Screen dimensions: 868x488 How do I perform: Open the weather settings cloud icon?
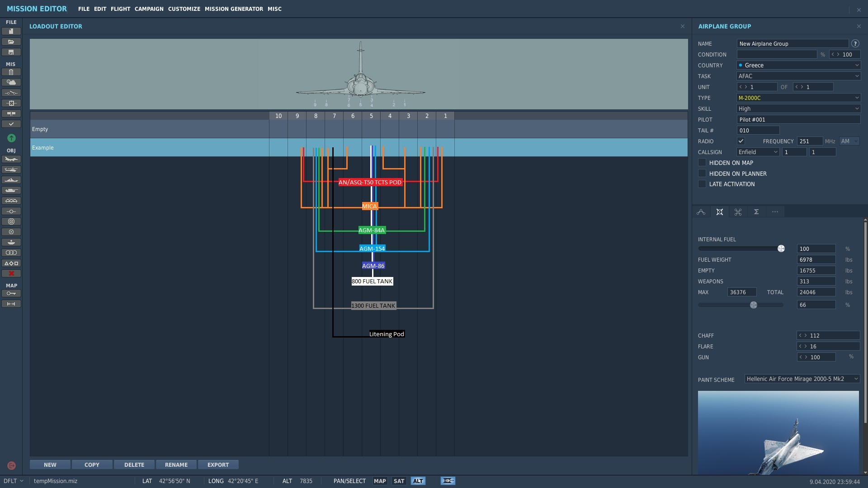pyautogui.click(x=11, y=82)
